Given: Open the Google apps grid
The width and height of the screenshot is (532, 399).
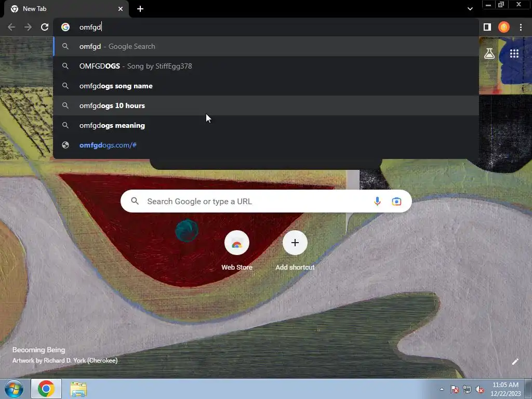Looking at the screenshot, I should [x=514, y=54].
